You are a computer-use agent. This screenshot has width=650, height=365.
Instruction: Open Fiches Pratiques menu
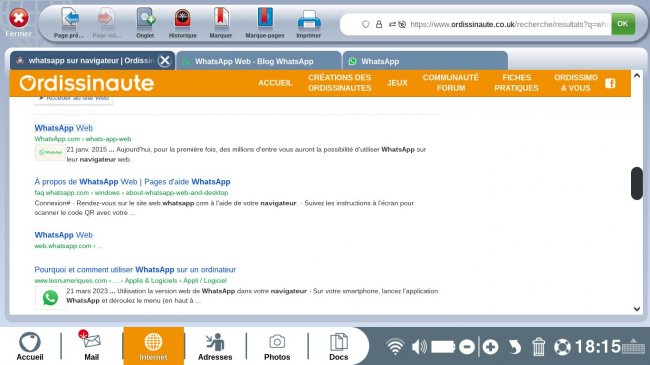[516, 83]
